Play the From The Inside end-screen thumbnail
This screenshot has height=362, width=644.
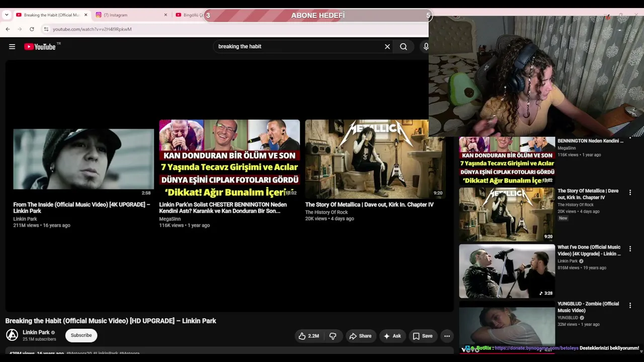[84, 159]
